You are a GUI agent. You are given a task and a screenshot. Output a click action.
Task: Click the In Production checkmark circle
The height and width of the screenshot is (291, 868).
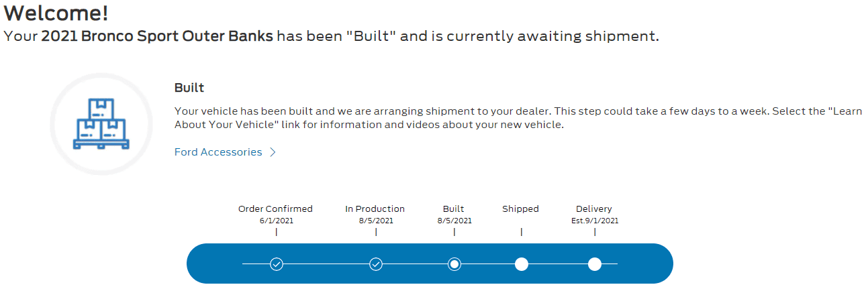pos(376,264)
